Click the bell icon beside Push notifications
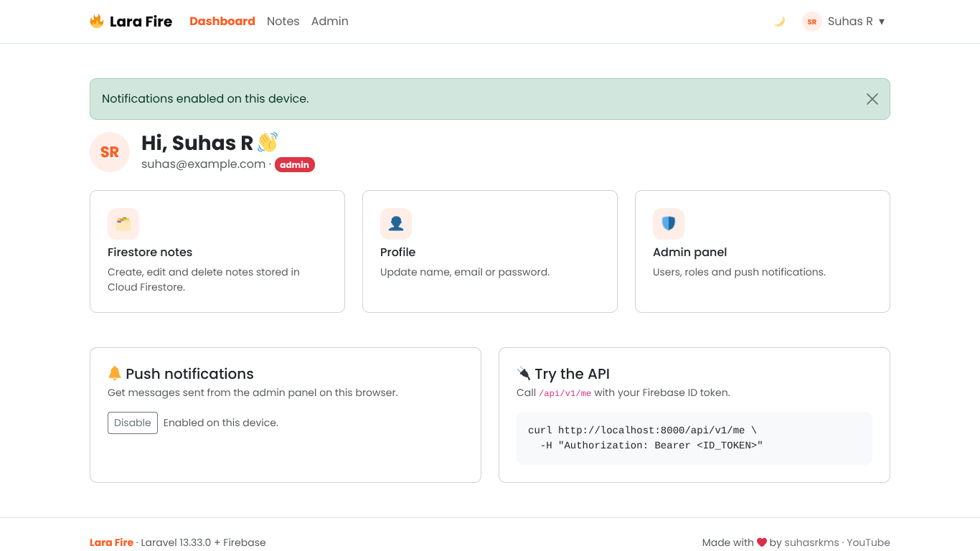This screenshot has height=551, width=980. click(115, 373)
